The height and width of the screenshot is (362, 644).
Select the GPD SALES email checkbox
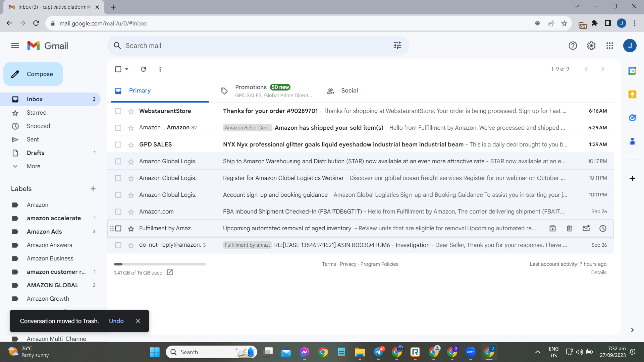118,144
